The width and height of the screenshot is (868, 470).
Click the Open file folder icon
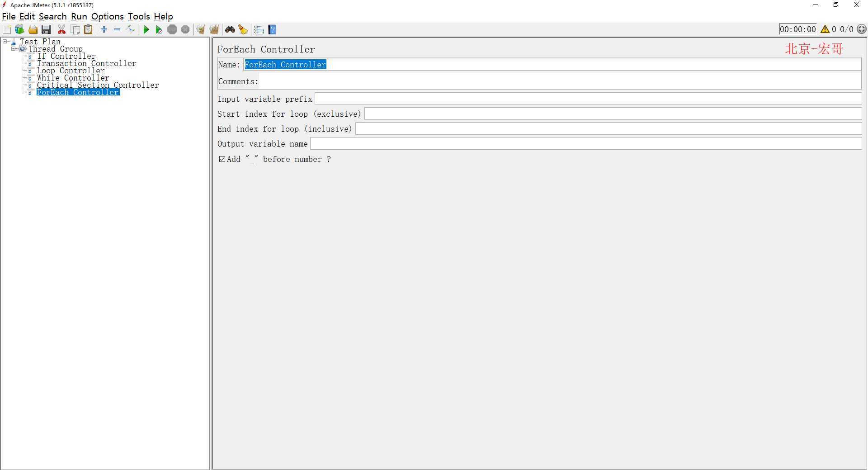[x=33, y=30]
